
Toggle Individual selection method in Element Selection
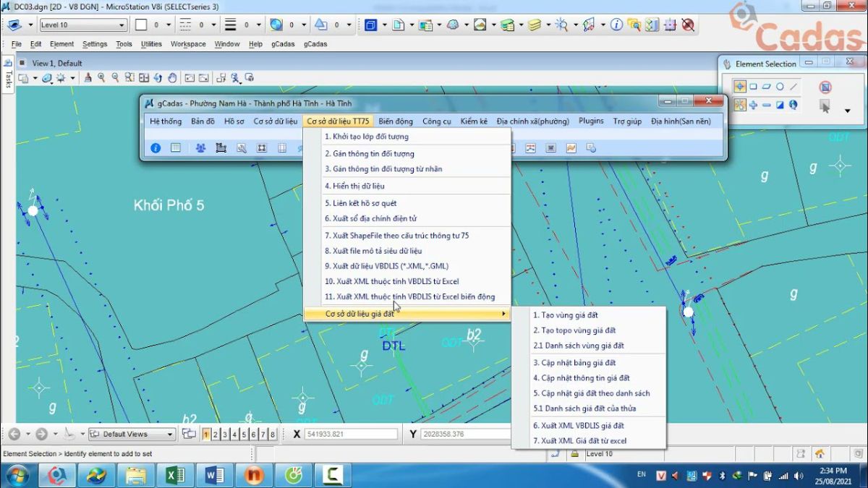[739, 87]
